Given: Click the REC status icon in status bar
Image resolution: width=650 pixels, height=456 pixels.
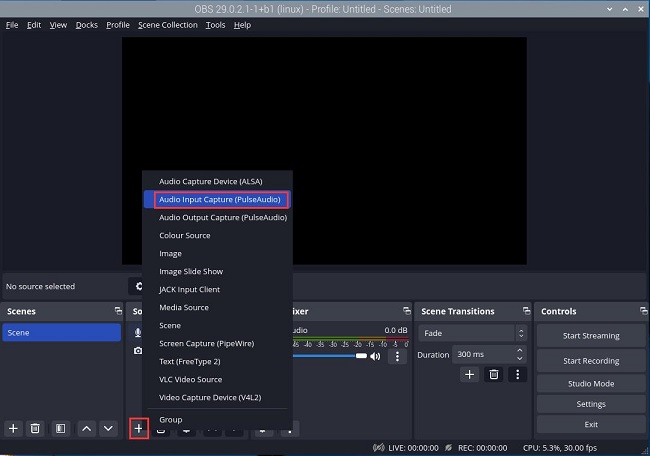Looking at the screenshot, I should (449, 448).
